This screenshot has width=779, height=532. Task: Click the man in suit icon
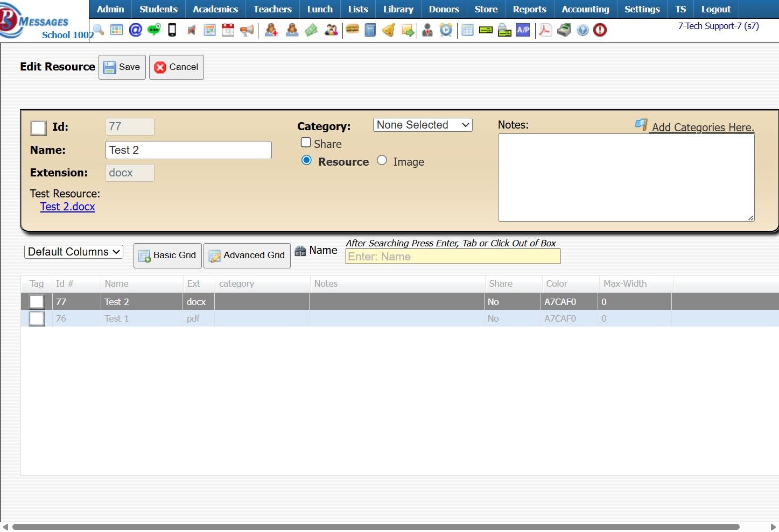tap(427, 30)
